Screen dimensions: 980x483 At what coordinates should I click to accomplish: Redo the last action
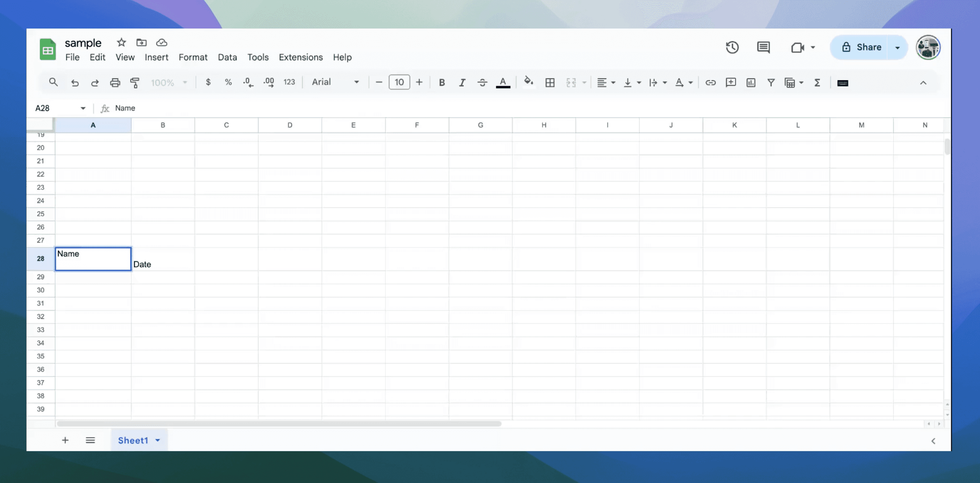(x=95, y=82)
